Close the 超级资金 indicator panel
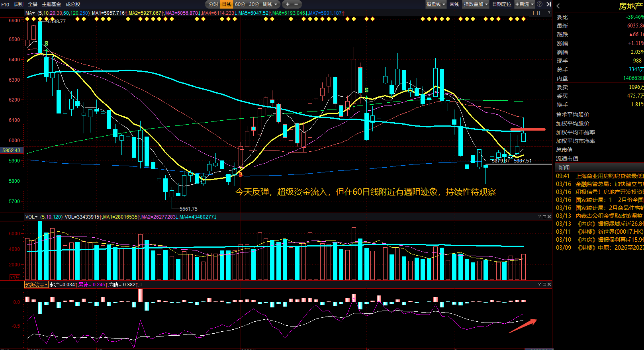Screen dimensions: 644x350 click(549, 284)
